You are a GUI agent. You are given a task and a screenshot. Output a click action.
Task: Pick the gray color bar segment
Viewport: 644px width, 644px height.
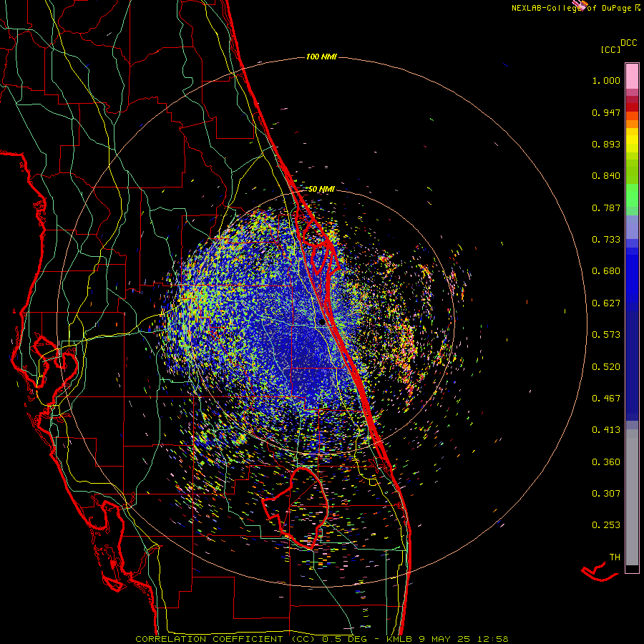pos(632,497)
